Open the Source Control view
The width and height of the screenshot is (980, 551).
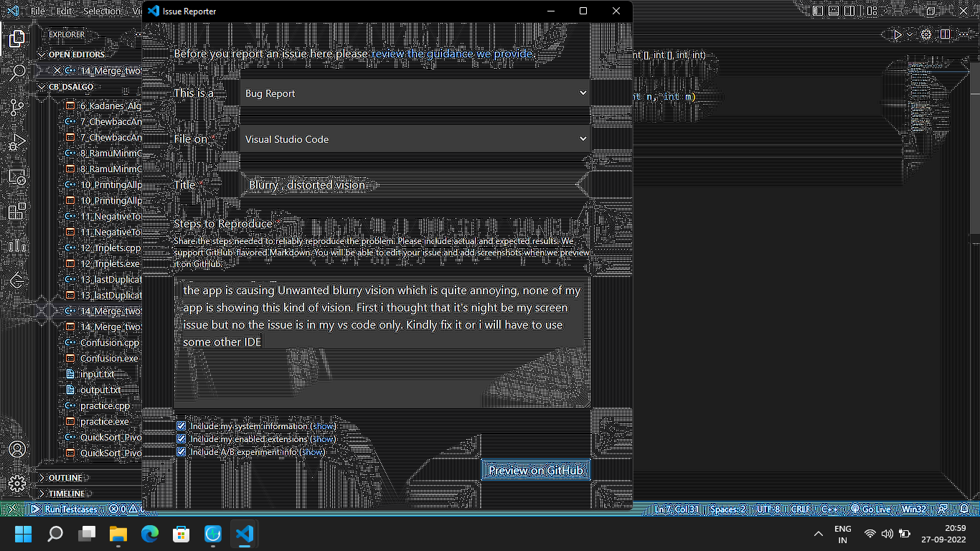click(x=17, y=106)
